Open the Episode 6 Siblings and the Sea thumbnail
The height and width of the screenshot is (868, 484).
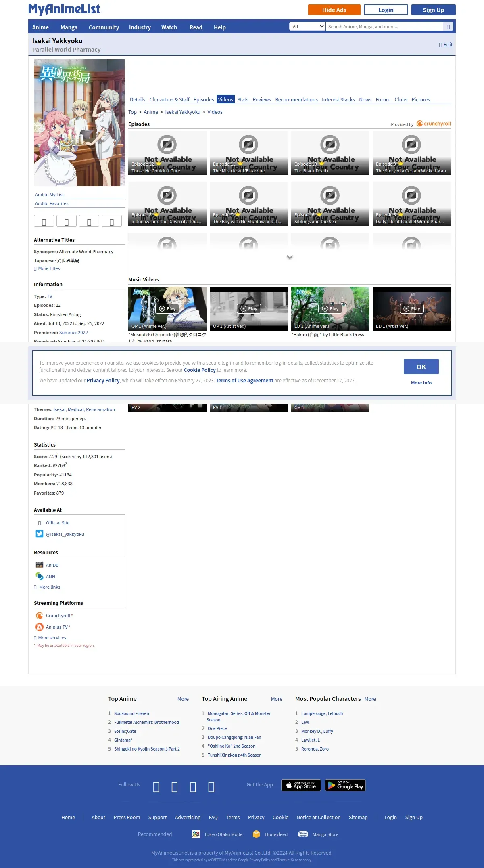click(x=330, y=204)
